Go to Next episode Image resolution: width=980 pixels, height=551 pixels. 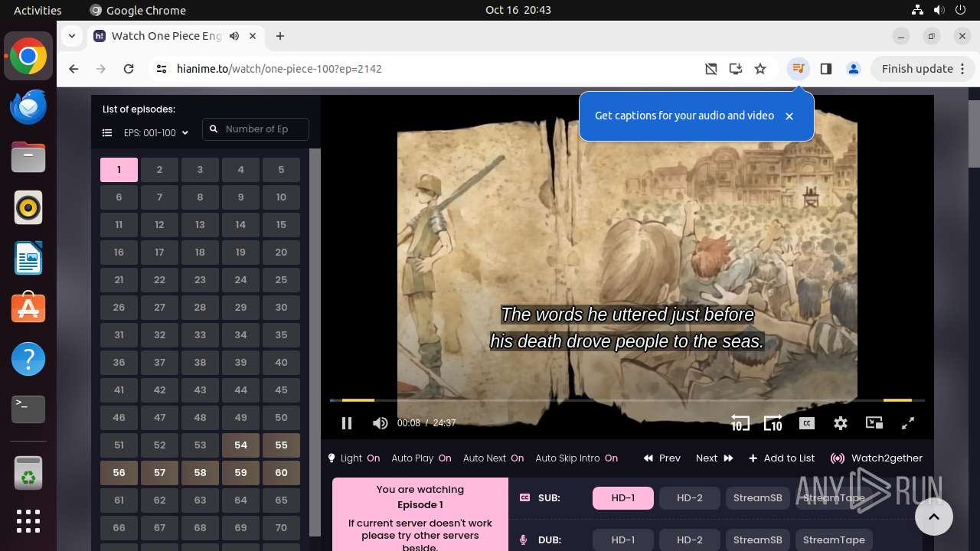tap(714, 458)
